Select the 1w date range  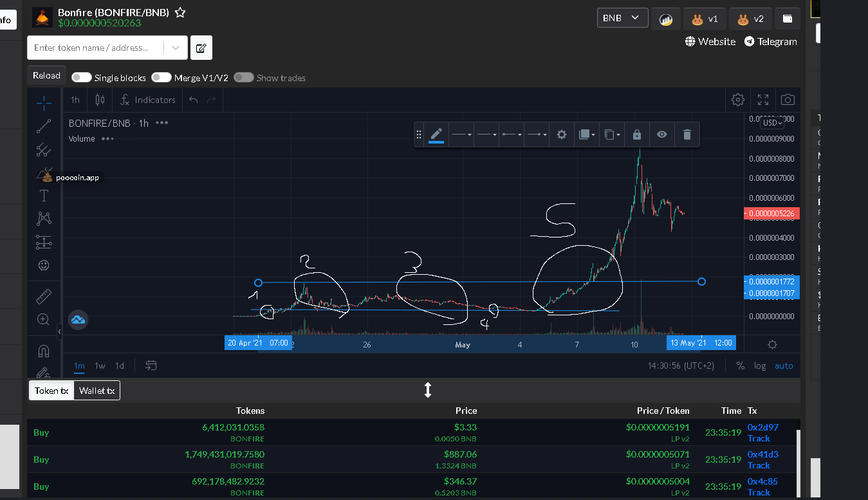[100, 366]
